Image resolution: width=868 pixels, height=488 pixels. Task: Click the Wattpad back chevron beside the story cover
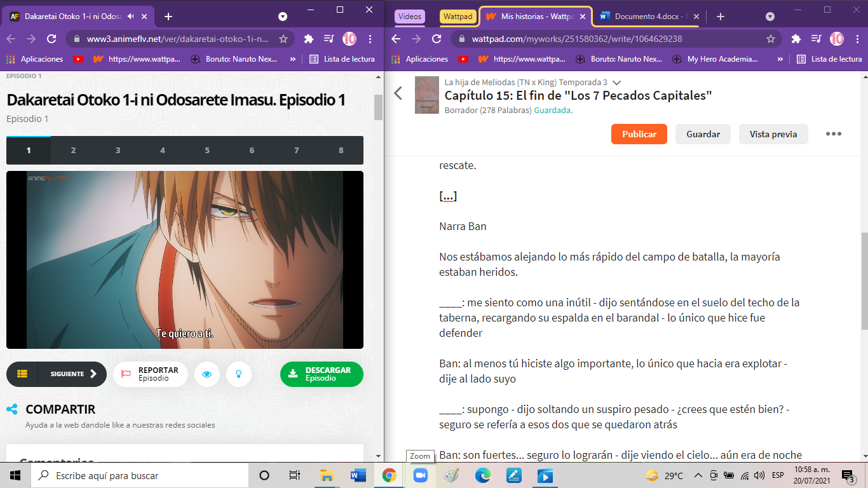(398, 93)
